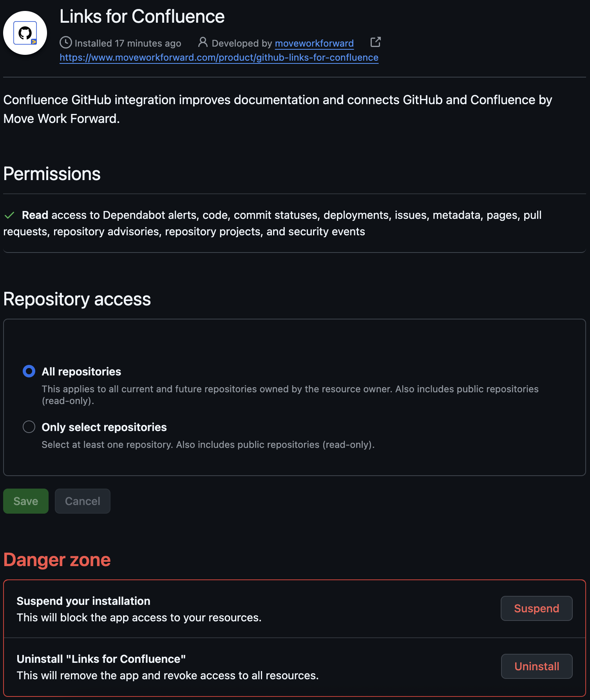Click the "Only select repositories" label text
Screen dimensions: 590x700
104,427
